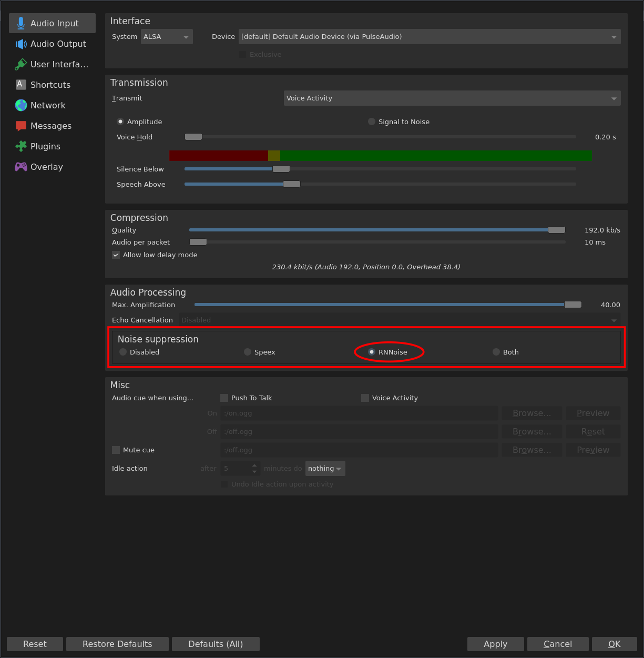
Task: Open the User Interface settings page
Action: [52, 64]
